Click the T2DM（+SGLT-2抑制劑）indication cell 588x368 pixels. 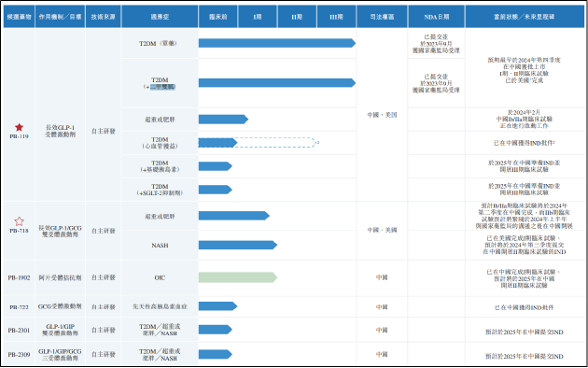[160, 190]
